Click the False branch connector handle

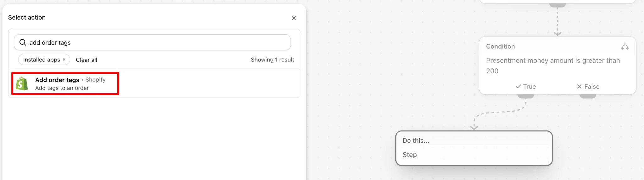coord(588,96)
